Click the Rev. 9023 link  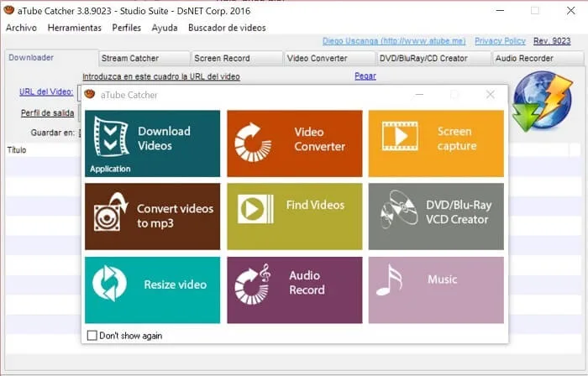point(552,41)
